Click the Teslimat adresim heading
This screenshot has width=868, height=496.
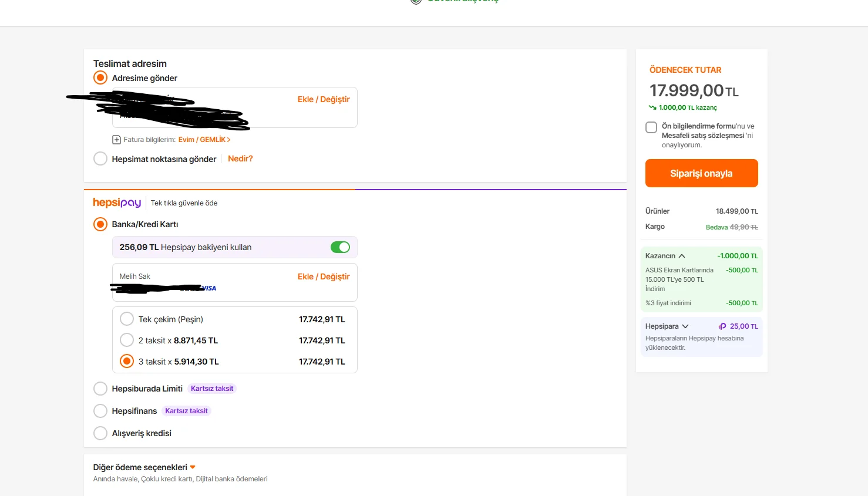point(130,63)
